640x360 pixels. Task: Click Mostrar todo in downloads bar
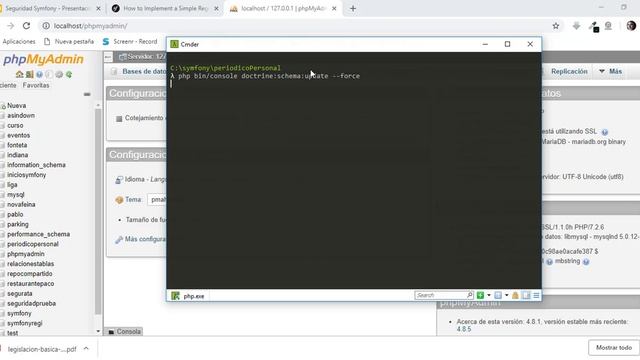(x=613, y=348)
